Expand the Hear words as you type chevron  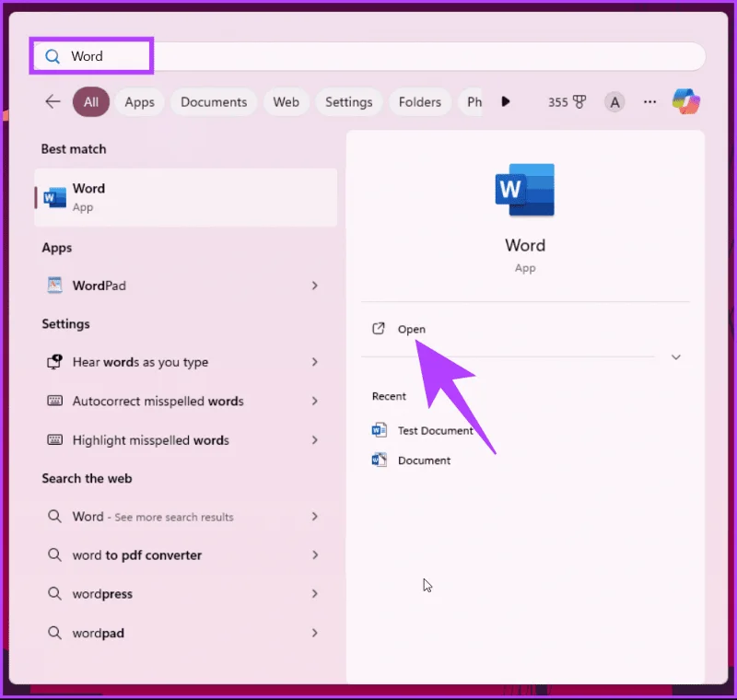click(314, 362)
